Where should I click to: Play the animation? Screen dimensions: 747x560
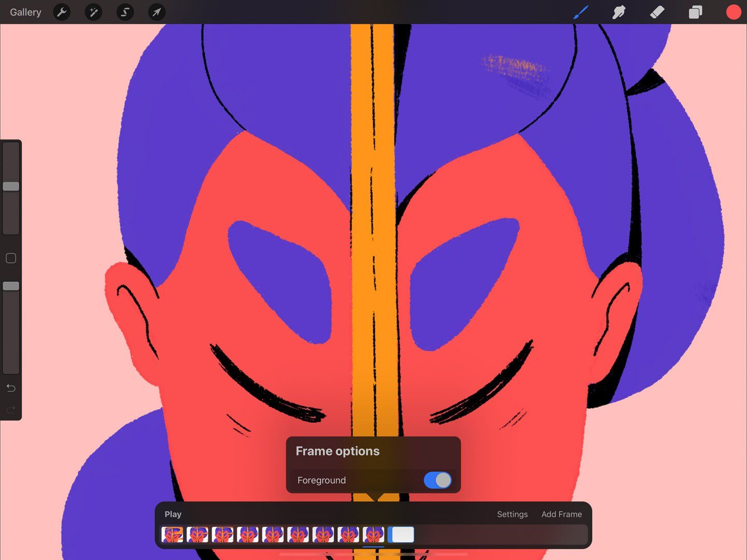(x=173, y=514)
